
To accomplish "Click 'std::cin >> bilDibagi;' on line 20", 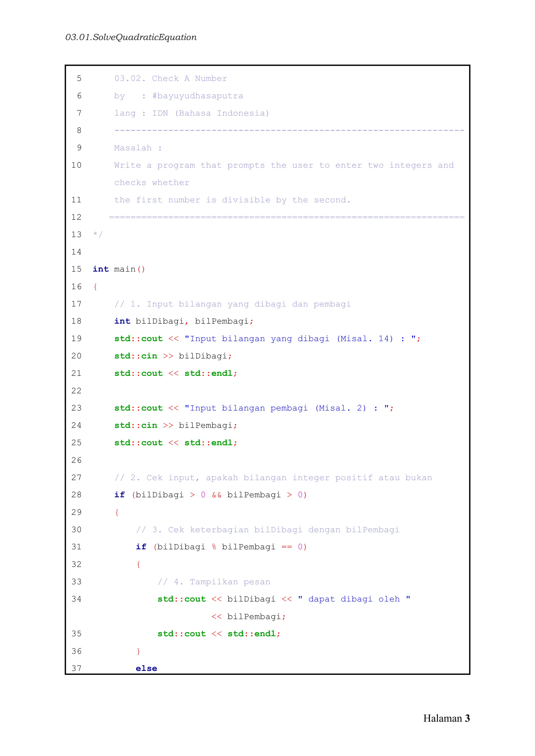I will pos(173,356).
